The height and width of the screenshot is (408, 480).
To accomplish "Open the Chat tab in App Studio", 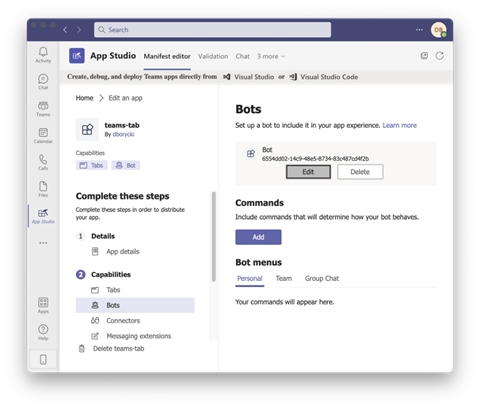I will (242, 56).
